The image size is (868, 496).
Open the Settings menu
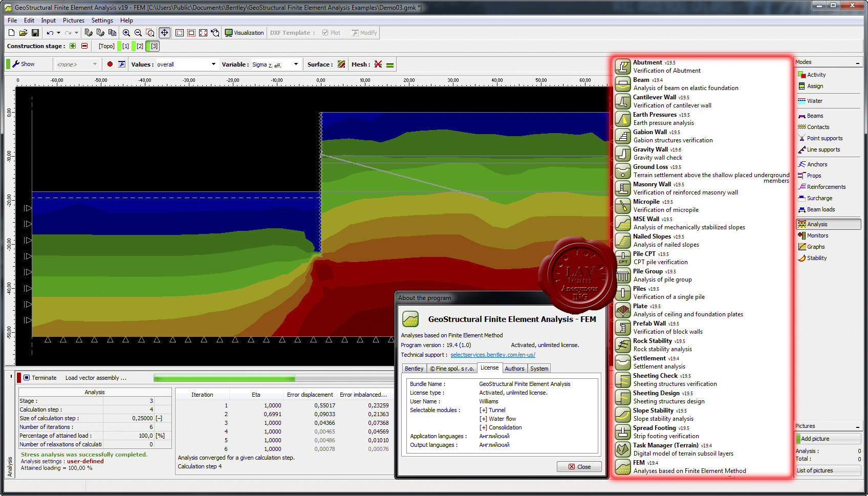[x=102, y=20]
